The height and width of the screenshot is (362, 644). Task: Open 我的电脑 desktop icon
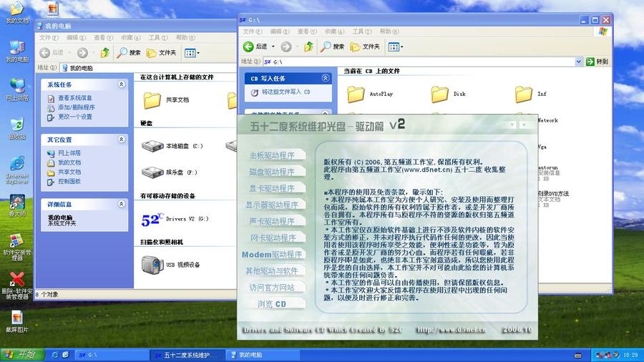click(x=17, y=52)
